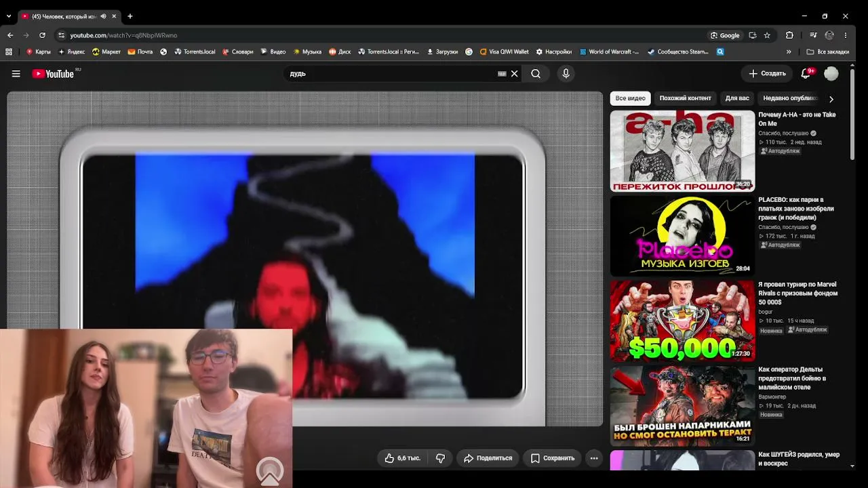Open the 'Видео' bookmark
Viewport: 868px width, 488px height.
(273, 52)
